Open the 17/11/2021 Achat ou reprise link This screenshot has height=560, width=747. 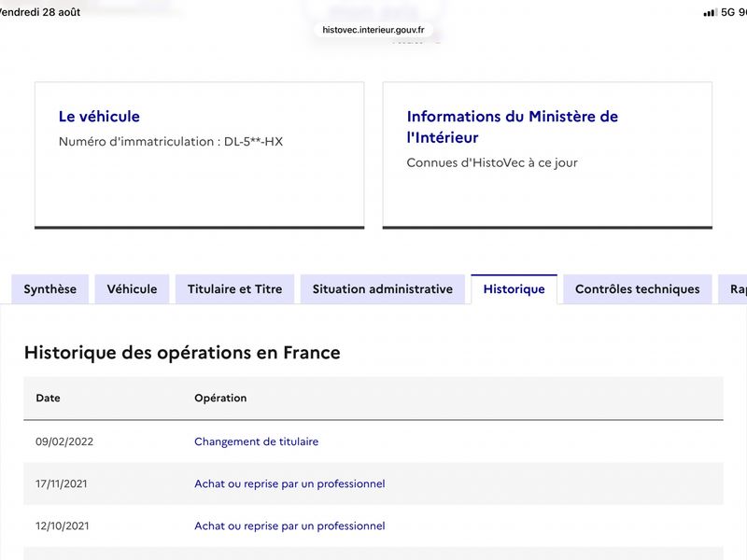289,483
